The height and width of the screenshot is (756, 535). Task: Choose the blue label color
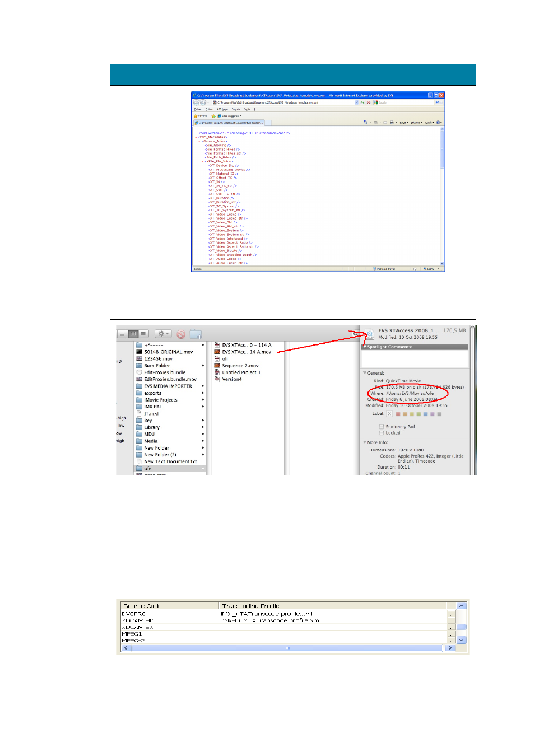point(426,414)
